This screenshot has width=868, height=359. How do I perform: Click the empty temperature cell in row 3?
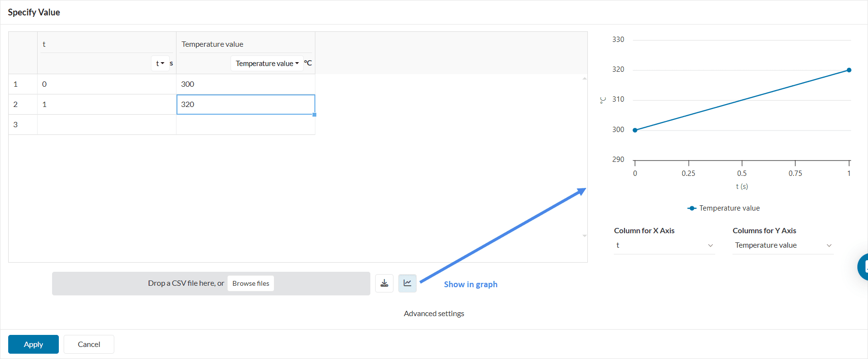(245, 125)
